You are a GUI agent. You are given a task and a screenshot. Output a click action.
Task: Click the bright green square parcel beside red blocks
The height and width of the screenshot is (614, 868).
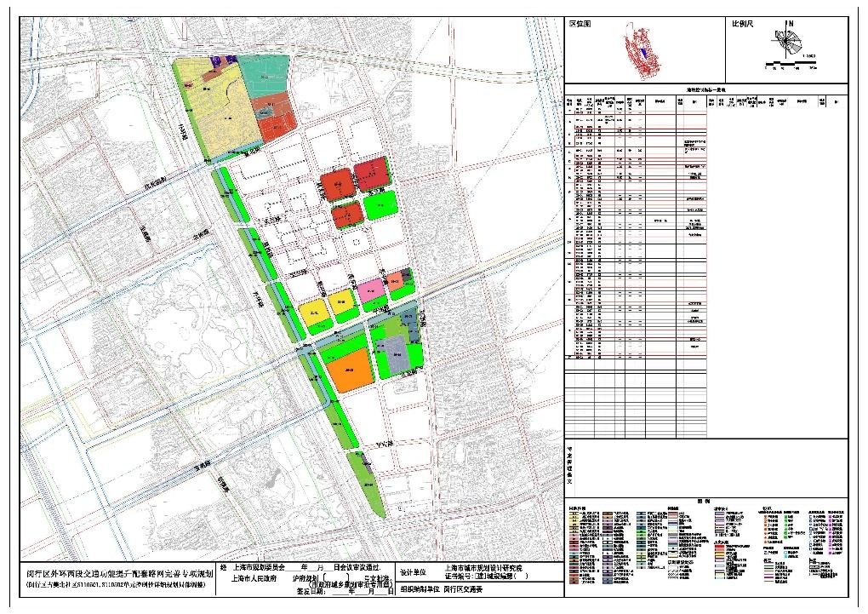coord(381,206)
